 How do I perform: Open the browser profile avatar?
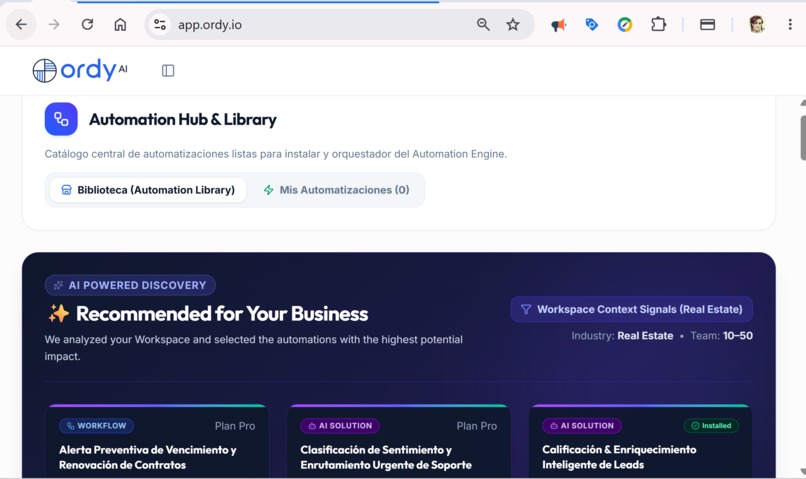[757, 24]
